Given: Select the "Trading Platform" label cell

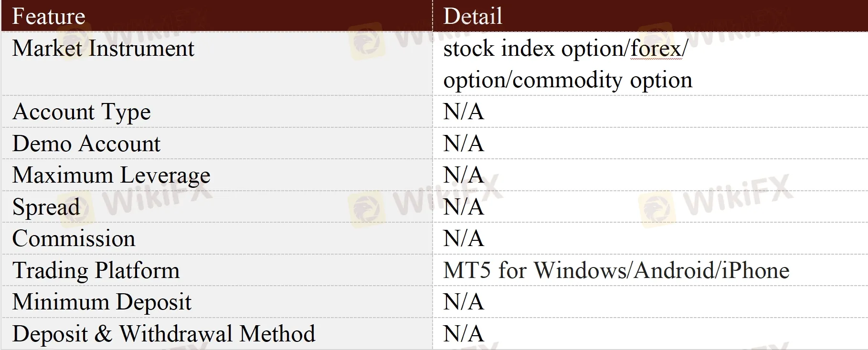Looking at the screenshot, I should coord(96,270).
